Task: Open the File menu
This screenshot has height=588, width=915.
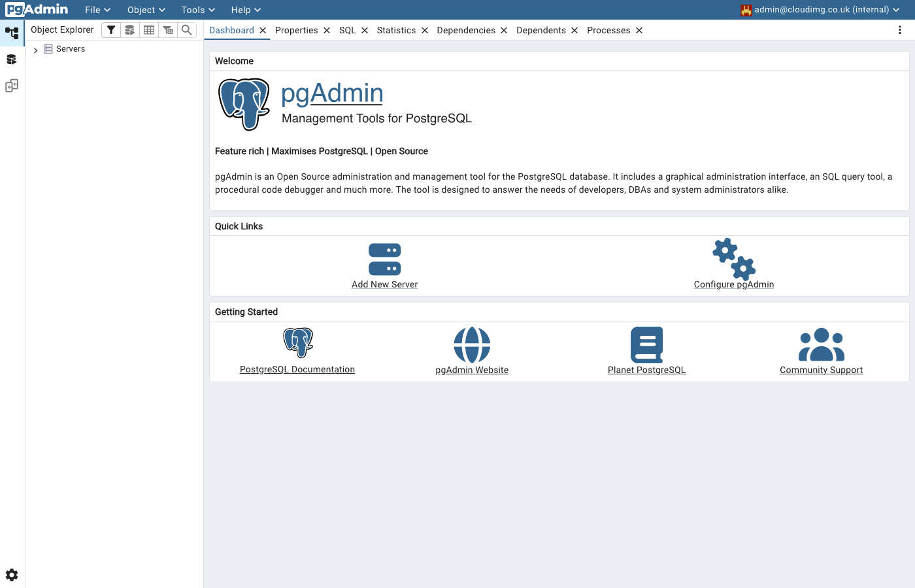Action: [x=97, y=10]
